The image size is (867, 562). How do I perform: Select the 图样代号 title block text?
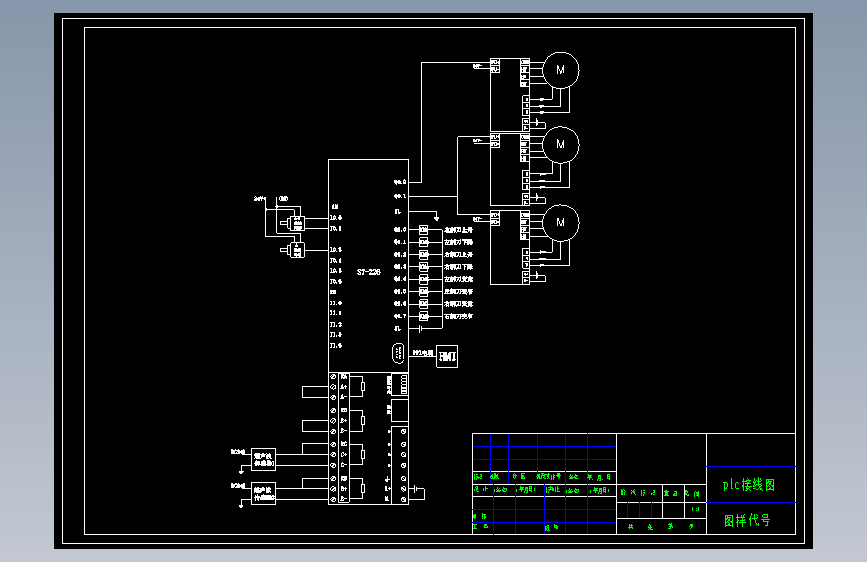point(747,521)
